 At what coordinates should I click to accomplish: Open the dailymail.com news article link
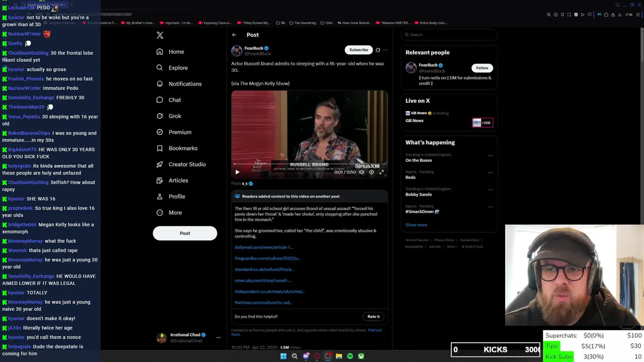(264, 247)
